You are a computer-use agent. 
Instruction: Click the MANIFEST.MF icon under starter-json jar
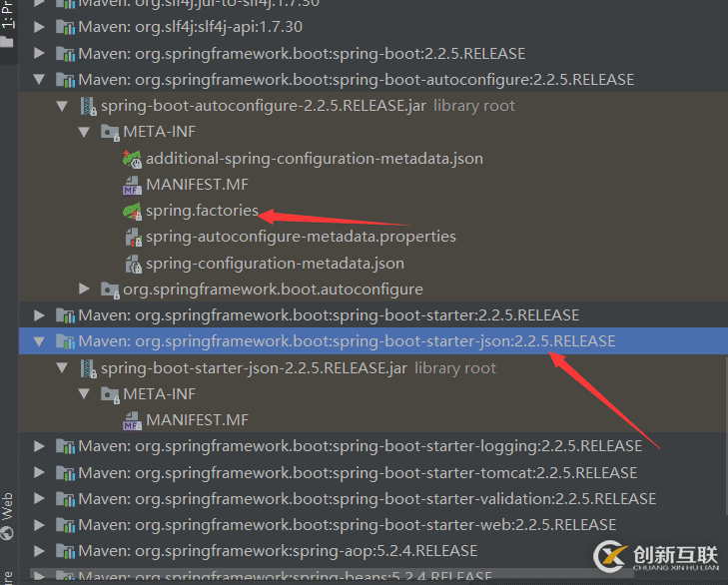coord(133,420)
